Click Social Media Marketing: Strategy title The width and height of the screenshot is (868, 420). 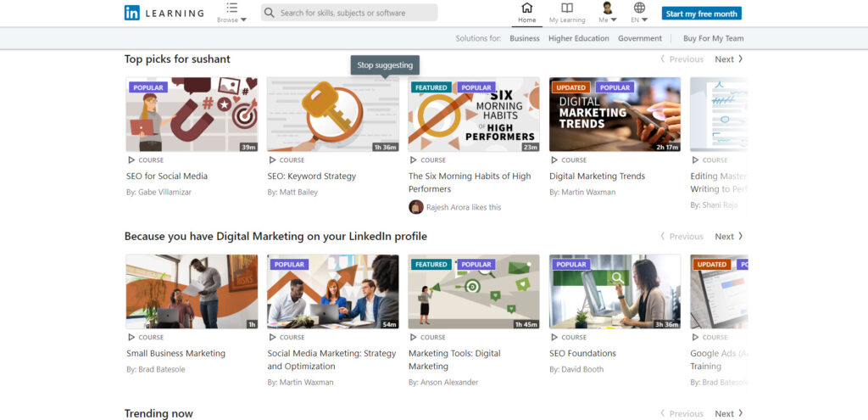(331, 360)
